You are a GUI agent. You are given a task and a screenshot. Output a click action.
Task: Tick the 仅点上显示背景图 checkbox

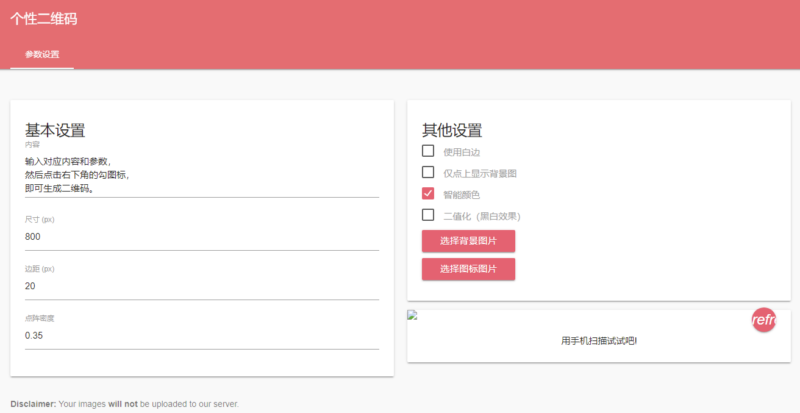428,172
